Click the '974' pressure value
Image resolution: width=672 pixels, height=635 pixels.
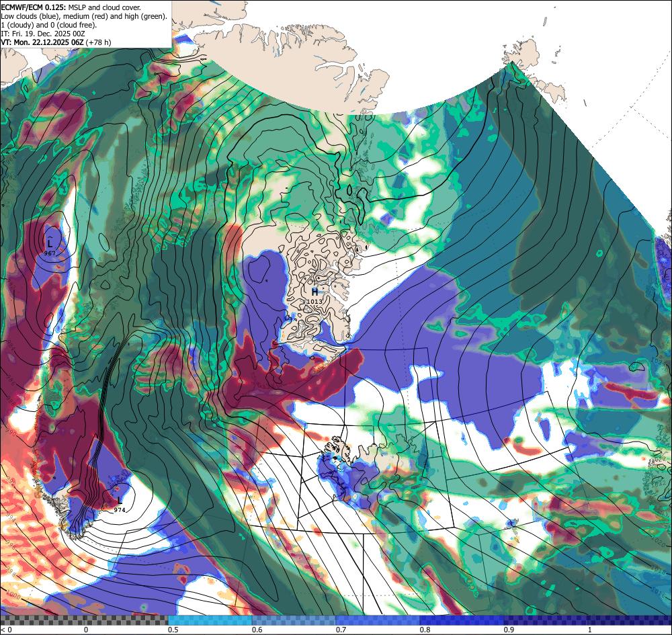tap(120, 510)
